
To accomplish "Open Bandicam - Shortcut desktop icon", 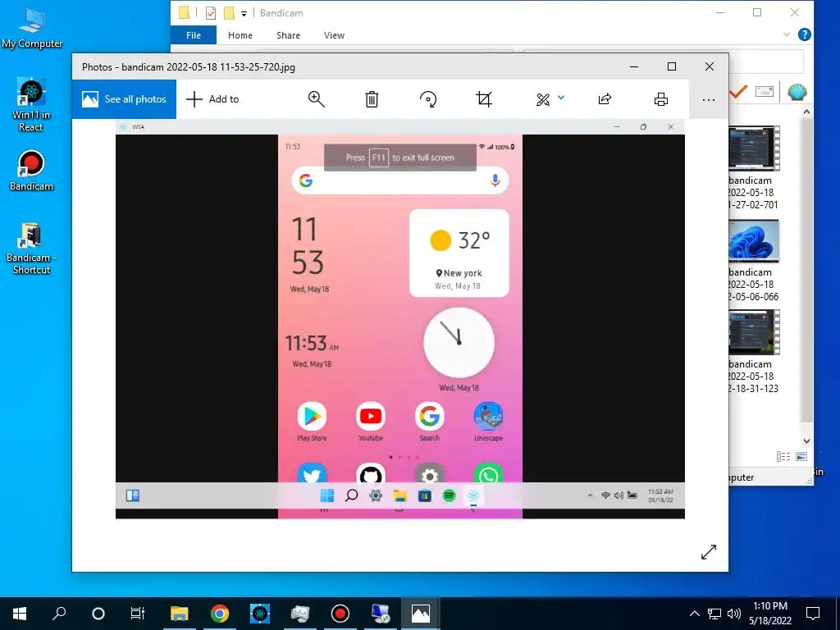I will click(31, 249).
